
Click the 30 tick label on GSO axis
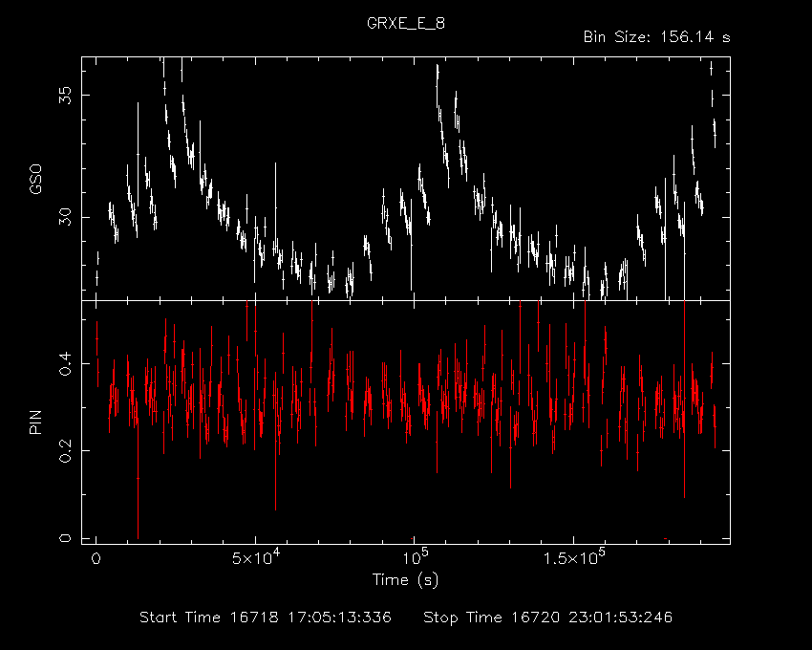pyautogui.click(x=66, y=217)
